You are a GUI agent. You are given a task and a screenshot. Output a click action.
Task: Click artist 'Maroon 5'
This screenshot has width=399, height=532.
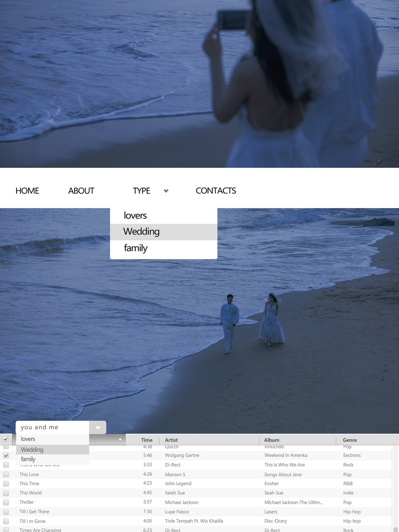tap(175, 475)
